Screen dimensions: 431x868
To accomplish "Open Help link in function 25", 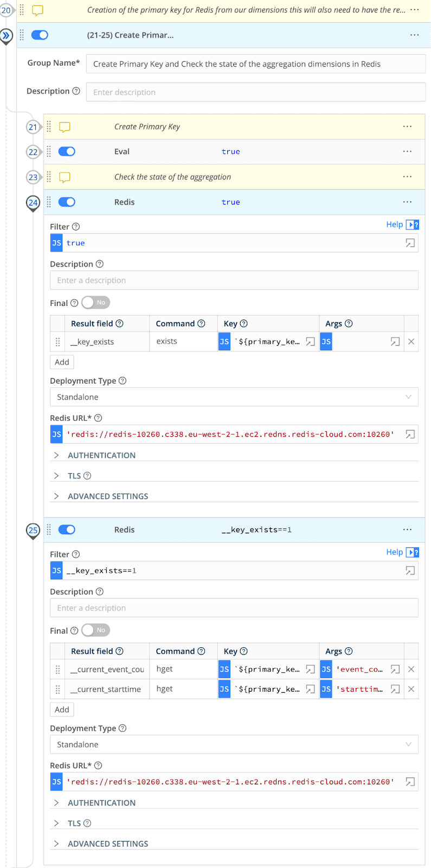I will (394, 552).
